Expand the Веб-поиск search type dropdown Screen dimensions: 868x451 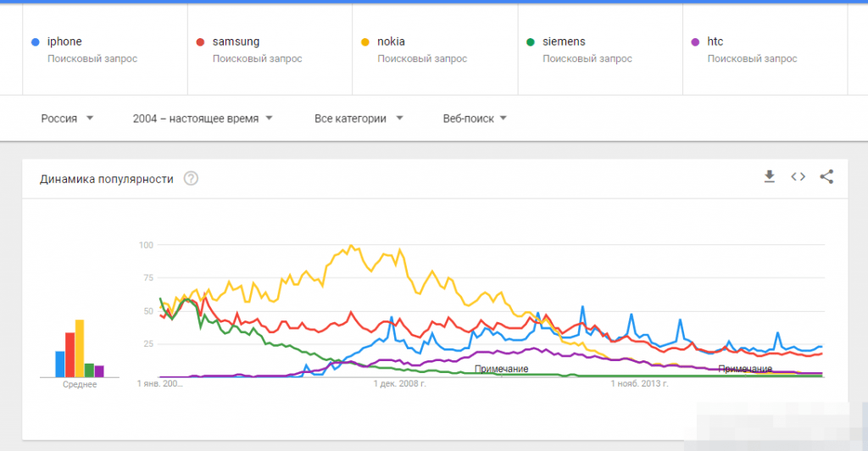point(475,119)
